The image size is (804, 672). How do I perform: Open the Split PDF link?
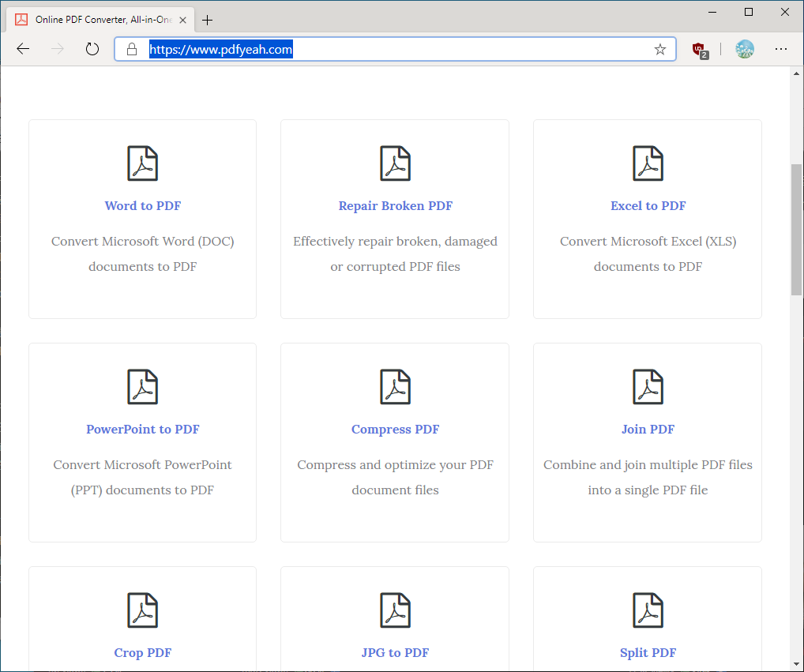[648, 653]
